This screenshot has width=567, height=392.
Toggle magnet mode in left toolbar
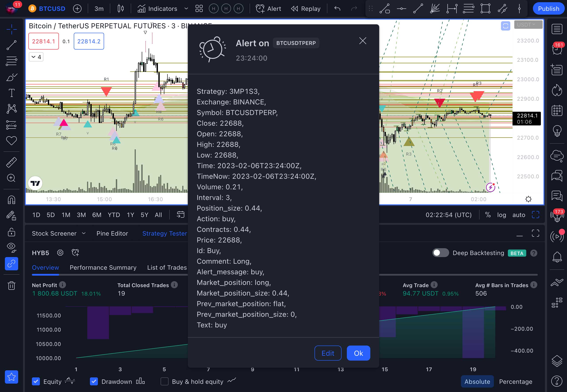pyautogui.click(x=12, y=200)
